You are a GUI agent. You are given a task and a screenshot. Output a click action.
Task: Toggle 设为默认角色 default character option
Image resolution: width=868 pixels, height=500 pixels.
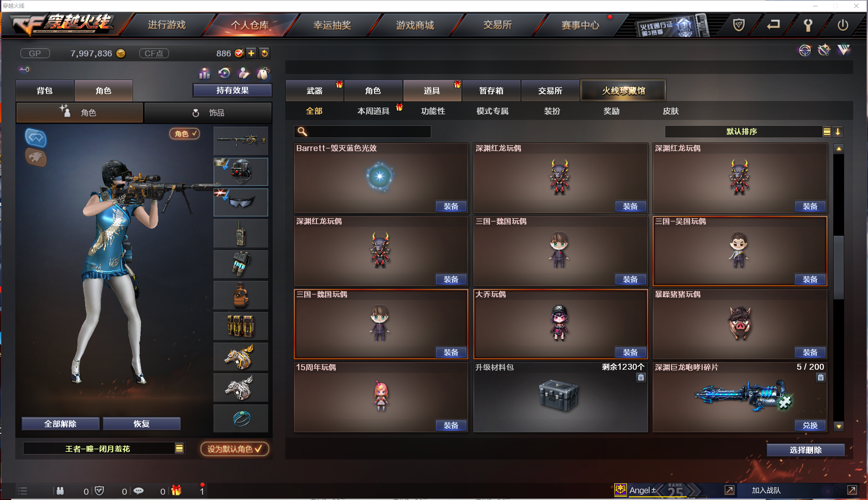coord(235,449)
